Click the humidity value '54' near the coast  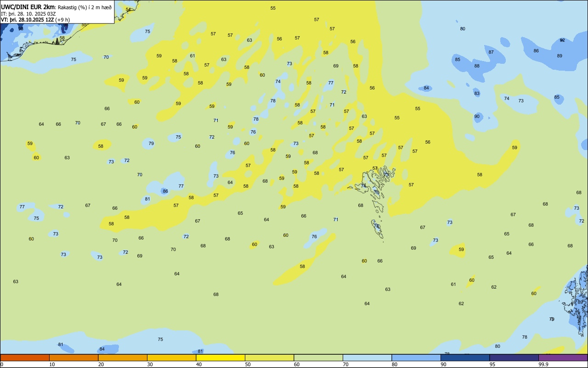click(128, 9)
